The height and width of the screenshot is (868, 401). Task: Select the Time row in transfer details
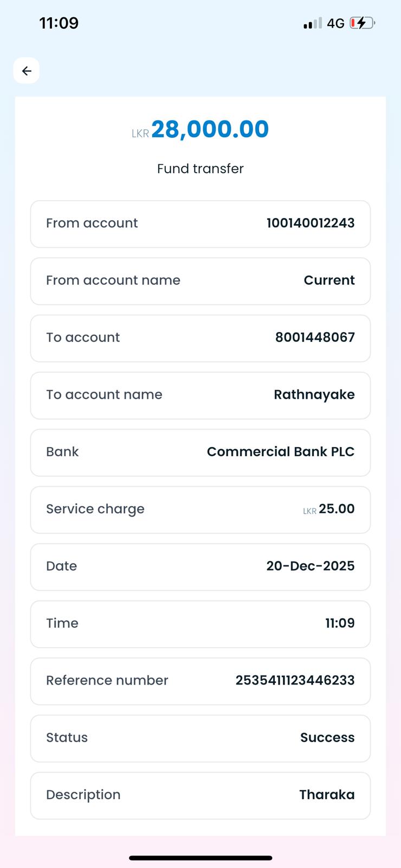[x=200, y=624]
